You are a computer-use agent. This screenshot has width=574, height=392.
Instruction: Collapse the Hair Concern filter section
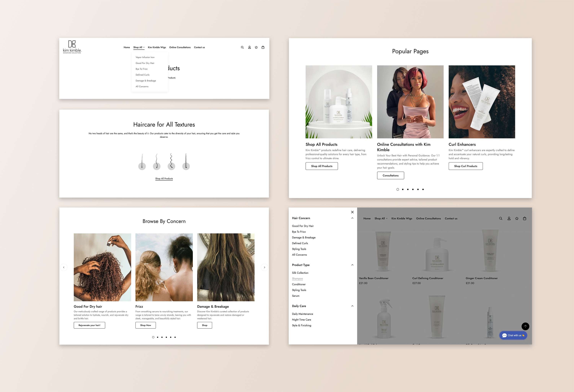click(352, 218)
